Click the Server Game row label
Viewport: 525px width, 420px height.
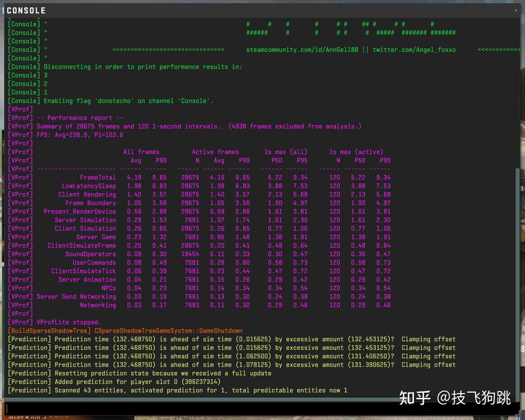[x=96, y=237]
